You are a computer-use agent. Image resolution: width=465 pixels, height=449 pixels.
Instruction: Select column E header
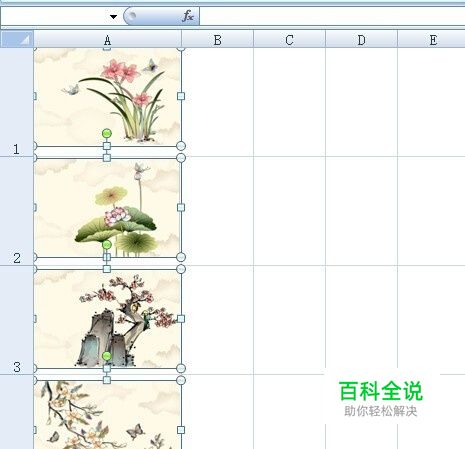point(432,40)
